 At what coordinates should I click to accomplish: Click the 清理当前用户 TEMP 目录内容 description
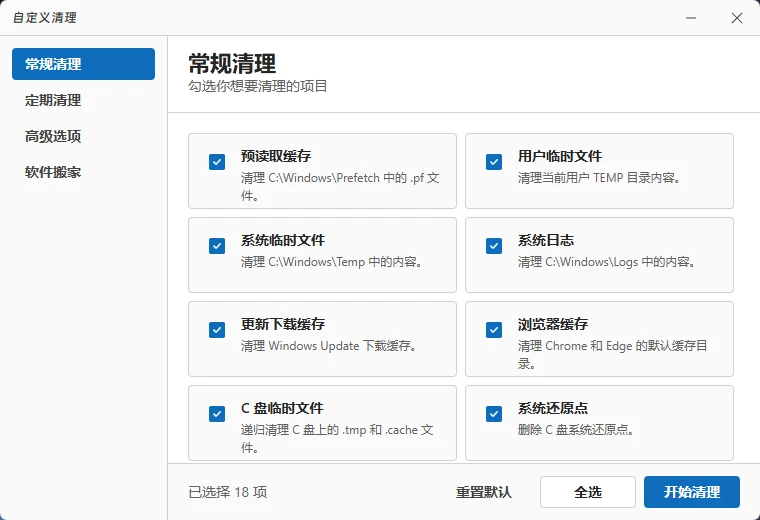tap(599, 178)
